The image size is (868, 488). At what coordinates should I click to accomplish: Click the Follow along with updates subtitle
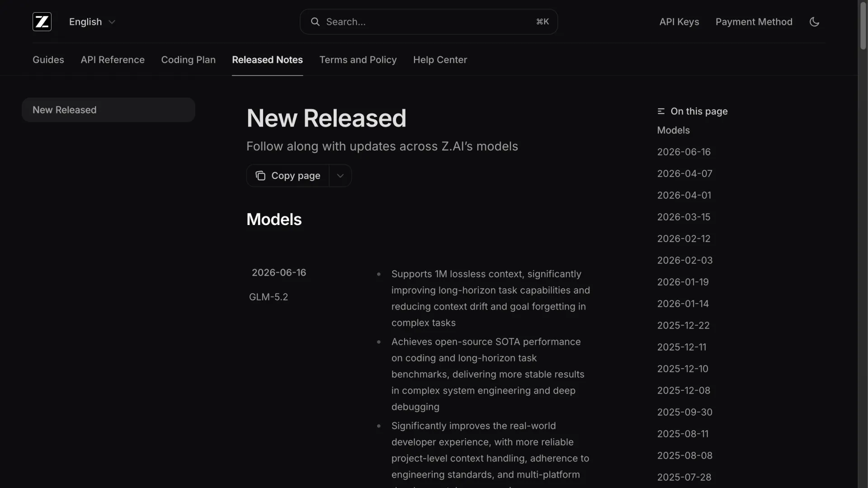pyautogui.click(x=382, y=146)
